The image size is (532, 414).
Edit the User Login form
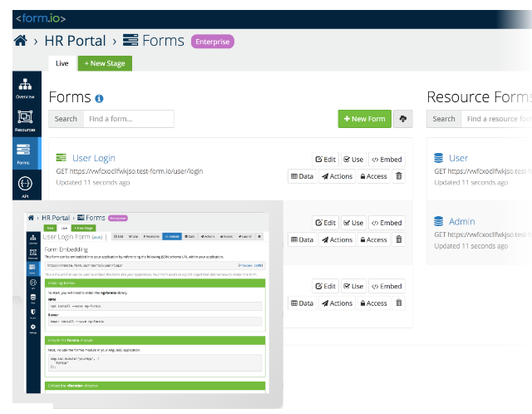[x=325, y=160]
